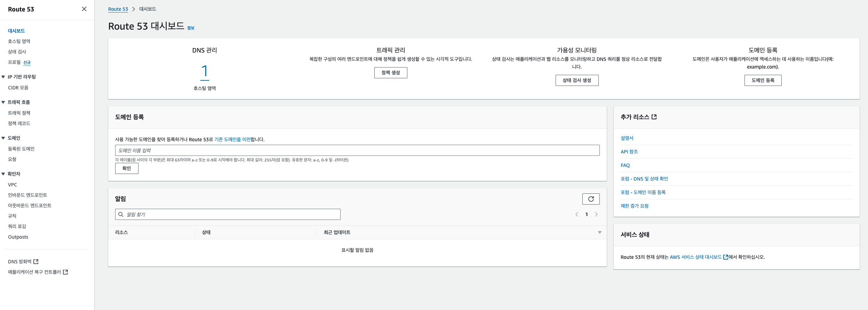The width and height of the screenshot is (868, 310).
Task: Open external link icon next to 추가 리소스
Action: 654,117
